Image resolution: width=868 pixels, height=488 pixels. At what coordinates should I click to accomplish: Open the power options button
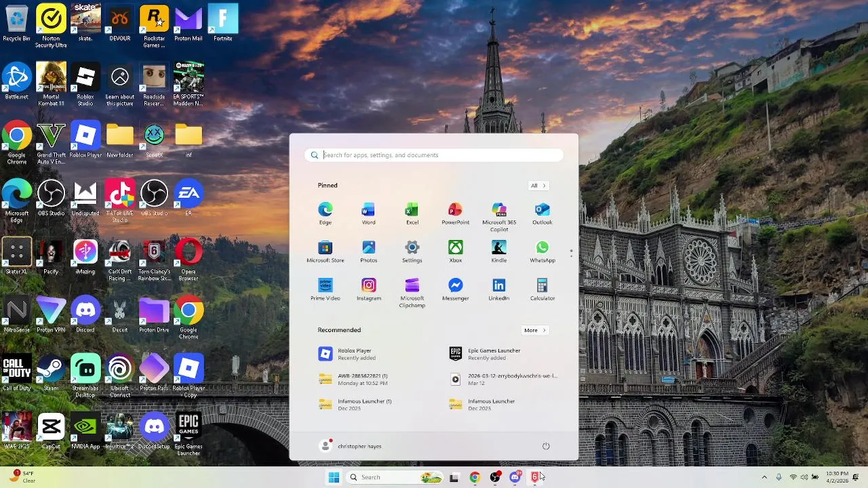[546, 446]
